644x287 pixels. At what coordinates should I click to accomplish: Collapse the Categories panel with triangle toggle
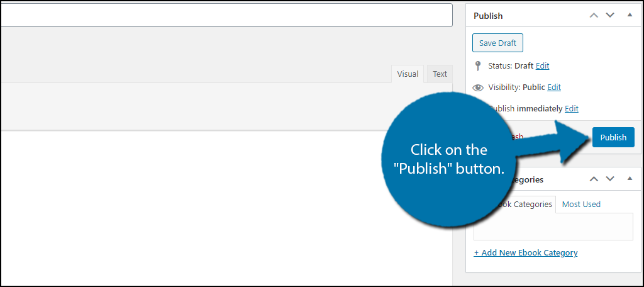click(630, 179)
